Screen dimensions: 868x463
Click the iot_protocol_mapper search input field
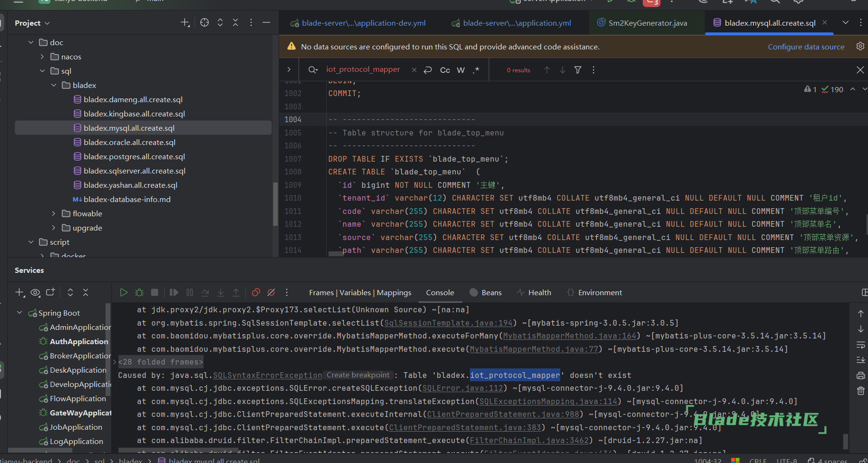coord(363,69)
